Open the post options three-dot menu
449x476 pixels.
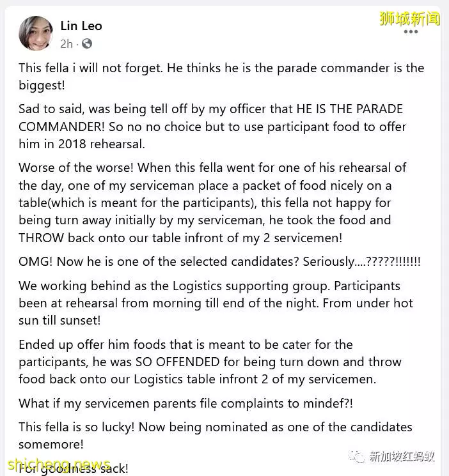point(411,32)
